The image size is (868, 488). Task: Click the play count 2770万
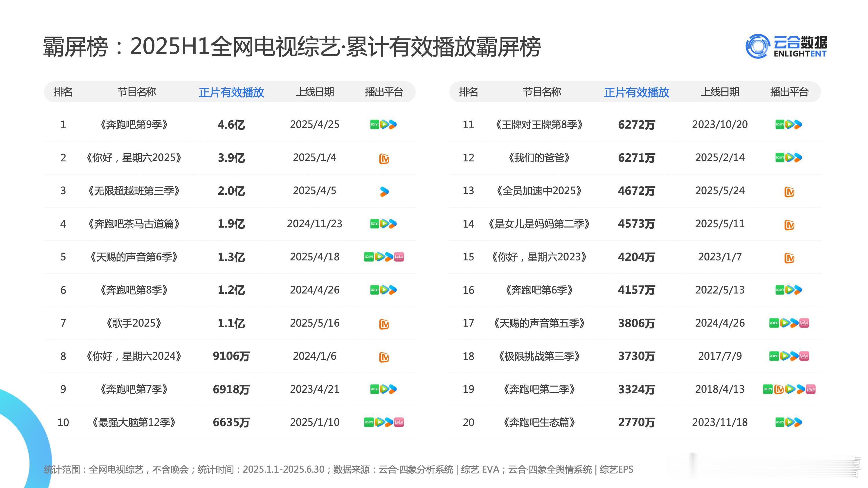(x=637, y=422)
